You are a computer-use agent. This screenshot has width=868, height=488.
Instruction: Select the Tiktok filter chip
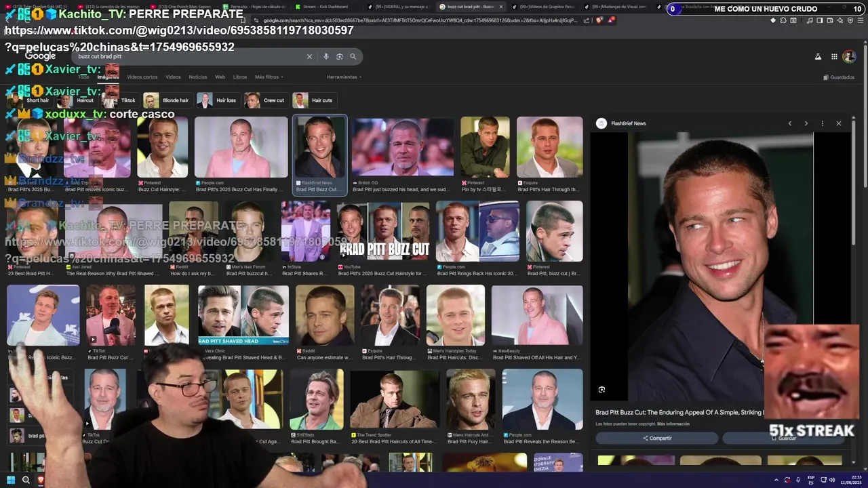[121, 100]
